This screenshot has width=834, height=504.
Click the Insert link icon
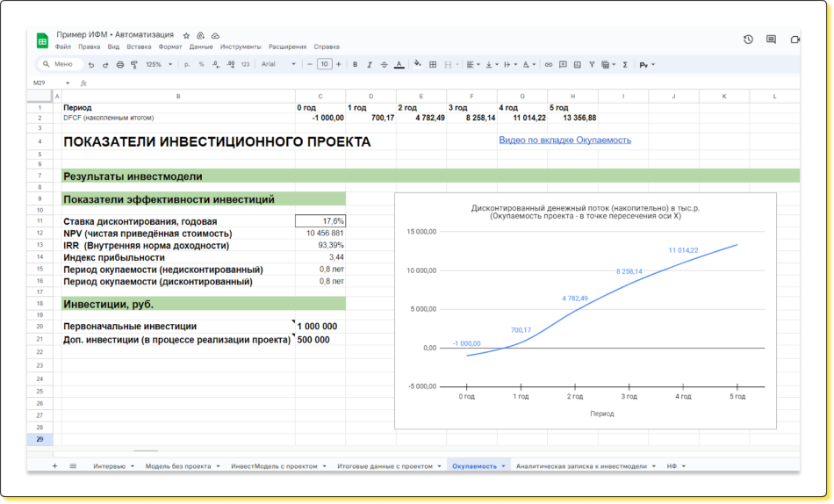tap(549, 64)
